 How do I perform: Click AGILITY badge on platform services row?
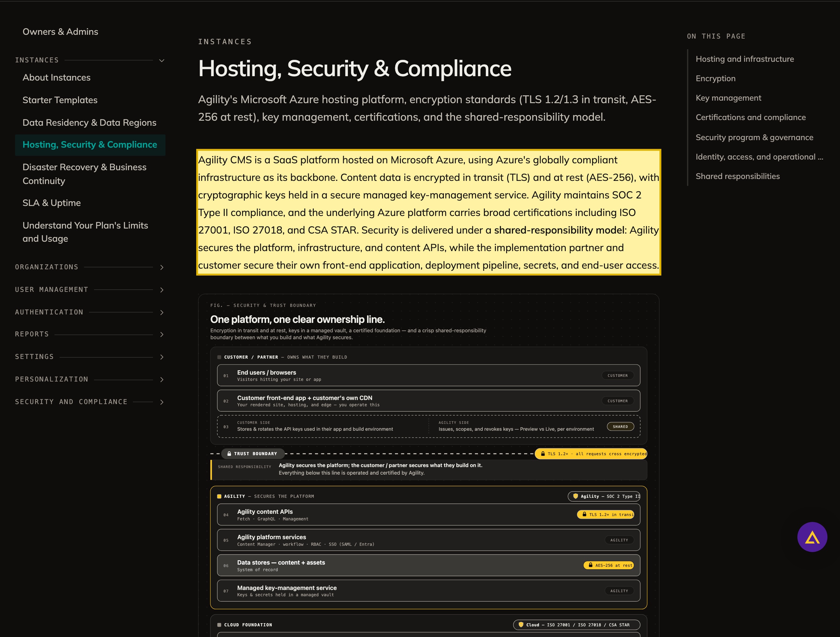[619, 540]
